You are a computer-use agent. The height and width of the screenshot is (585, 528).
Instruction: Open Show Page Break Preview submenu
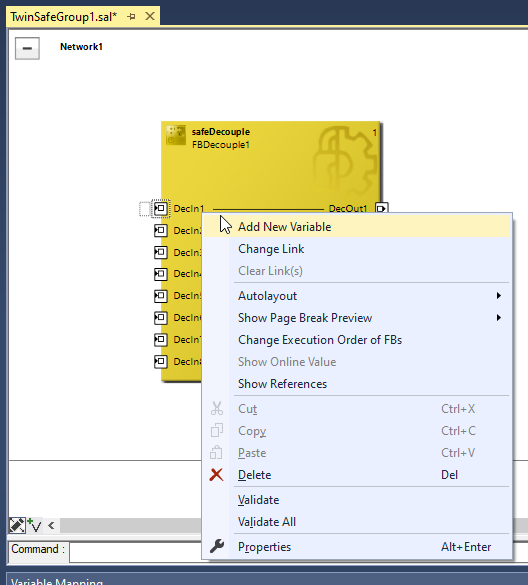[x=357, y=318]
